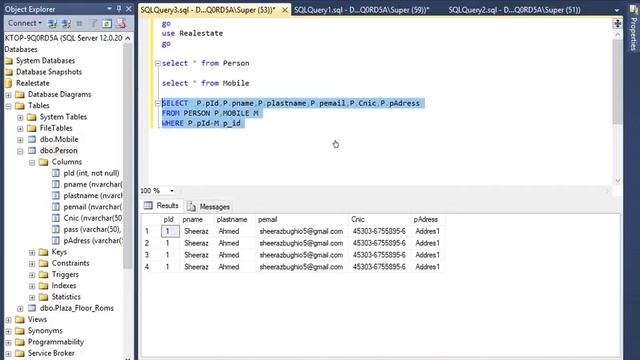The image size is (640, 360).
Task: Expand the Service Broker node
Action: (9, 353)
